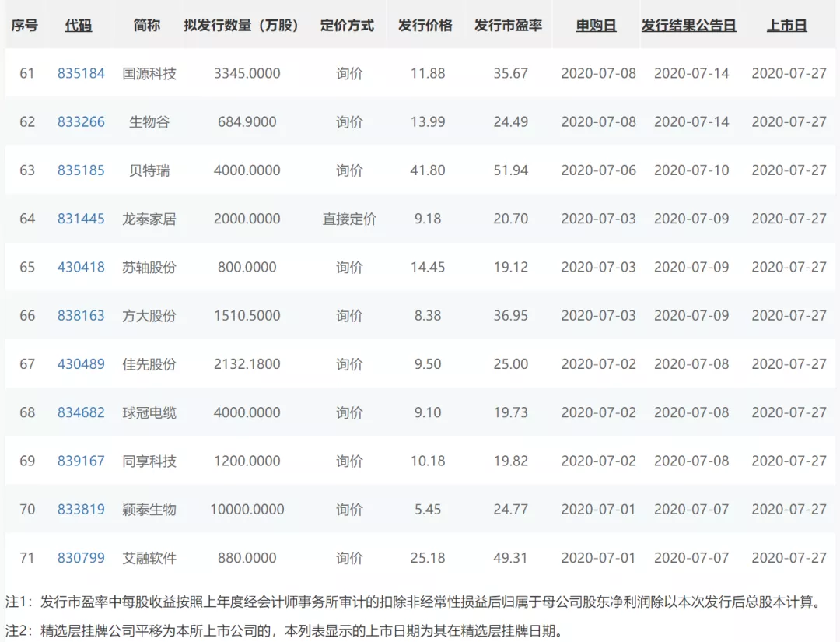Select the 艾融软件 company name cell
Screen dimensions: 840x642
pos(148,558)
